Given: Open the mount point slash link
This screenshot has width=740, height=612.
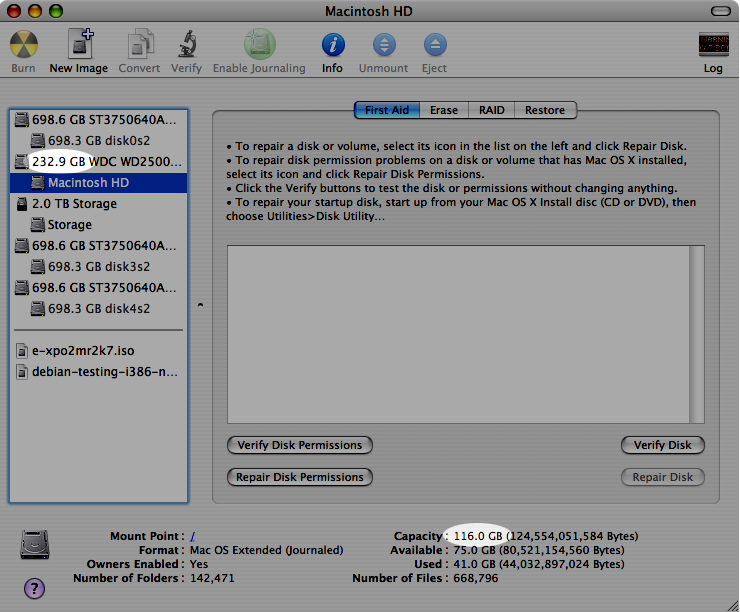Looking at the screenshot, I should coord(193,537).
